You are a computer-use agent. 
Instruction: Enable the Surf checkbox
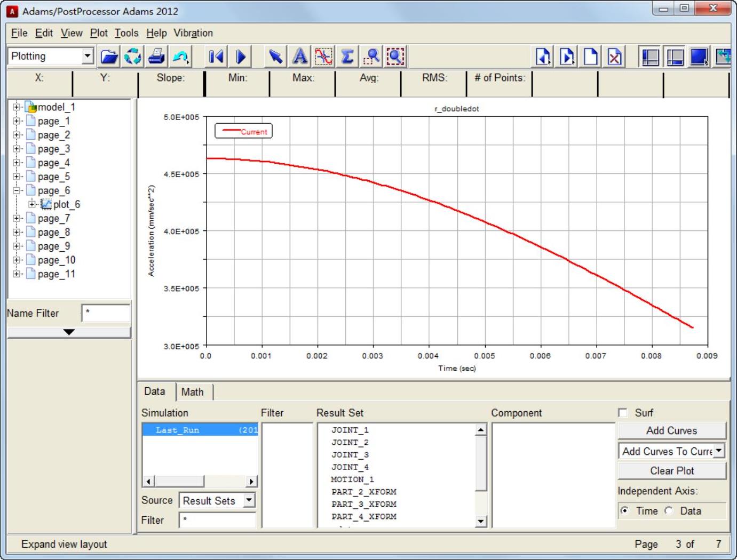coord(623,413)
